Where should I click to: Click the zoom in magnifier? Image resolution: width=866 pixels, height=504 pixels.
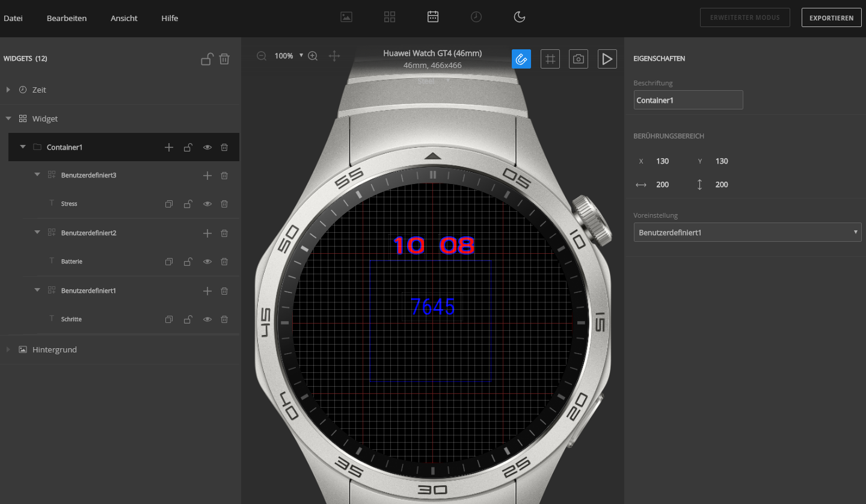pos(313,56)
